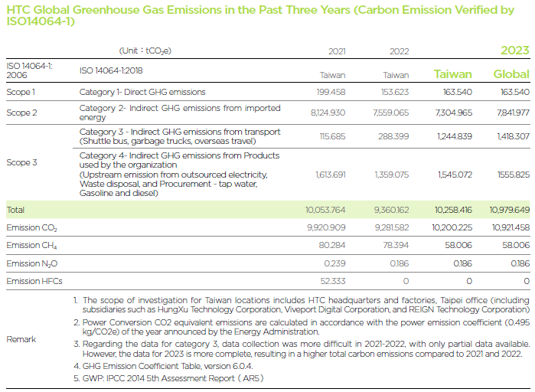
Task: Select 'Category 2- Indirect GHG emissions from imported energy'
Action: (x=180, y=113)
